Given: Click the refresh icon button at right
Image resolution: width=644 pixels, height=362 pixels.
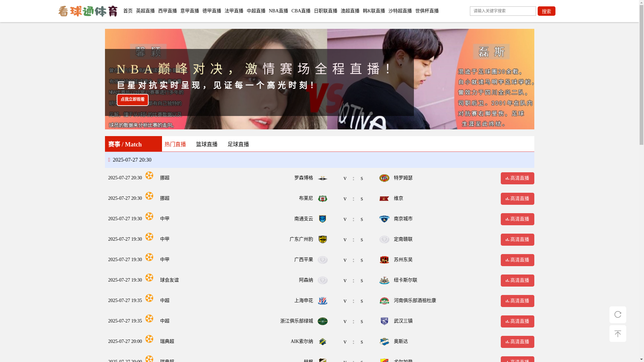Looking at the screenshot, I should (618, 314).
